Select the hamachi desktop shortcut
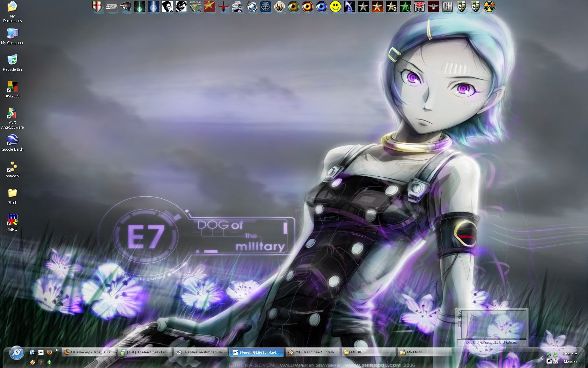The image size is (588, 368). point(12,170)
